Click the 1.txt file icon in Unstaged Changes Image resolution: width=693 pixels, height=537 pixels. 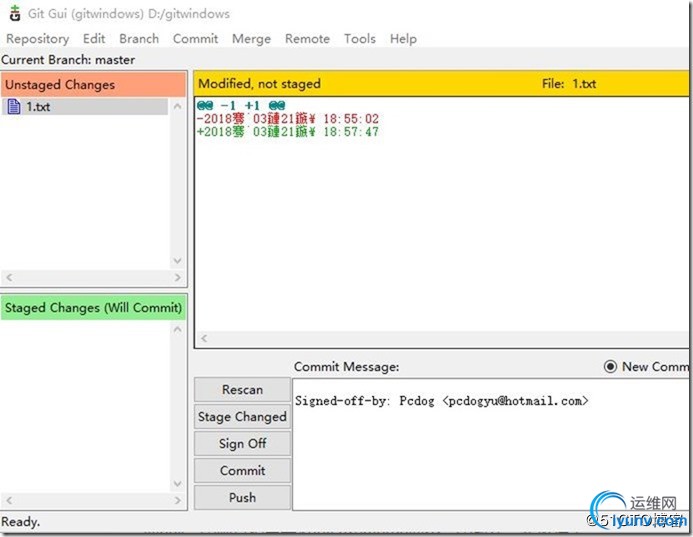tap(14, 107)
